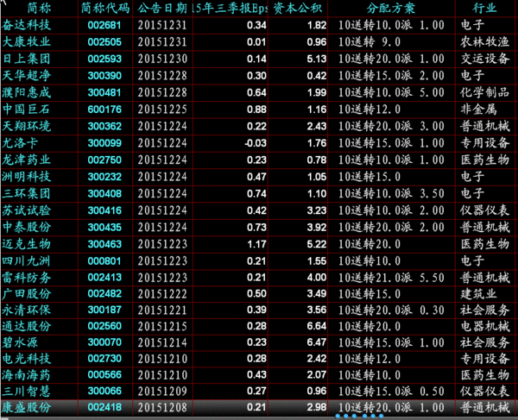Select stock name 洲明科技

26,177
